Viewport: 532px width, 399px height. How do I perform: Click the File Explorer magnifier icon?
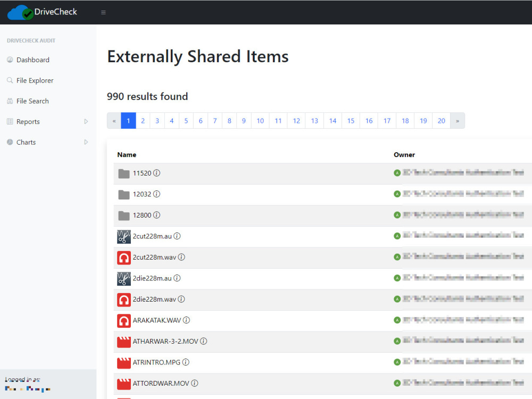point(10,80)
